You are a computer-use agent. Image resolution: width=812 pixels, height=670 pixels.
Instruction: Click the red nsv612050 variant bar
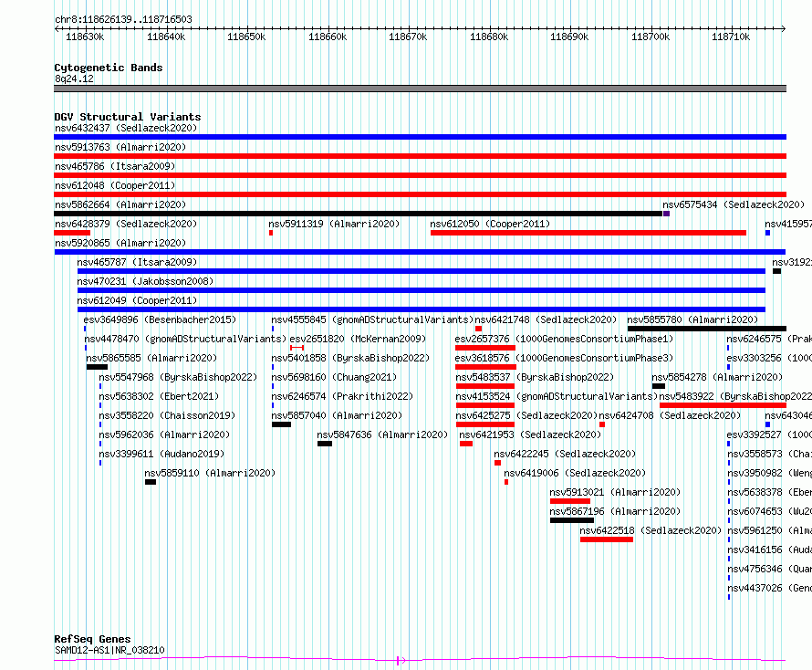click(x=588, y=233)
